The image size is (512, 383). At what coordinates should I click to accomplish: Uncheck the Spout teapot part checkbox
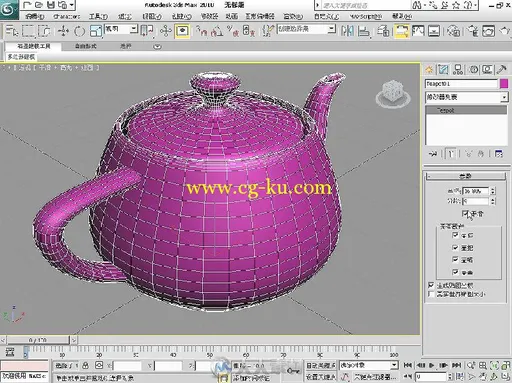point(455,260)
